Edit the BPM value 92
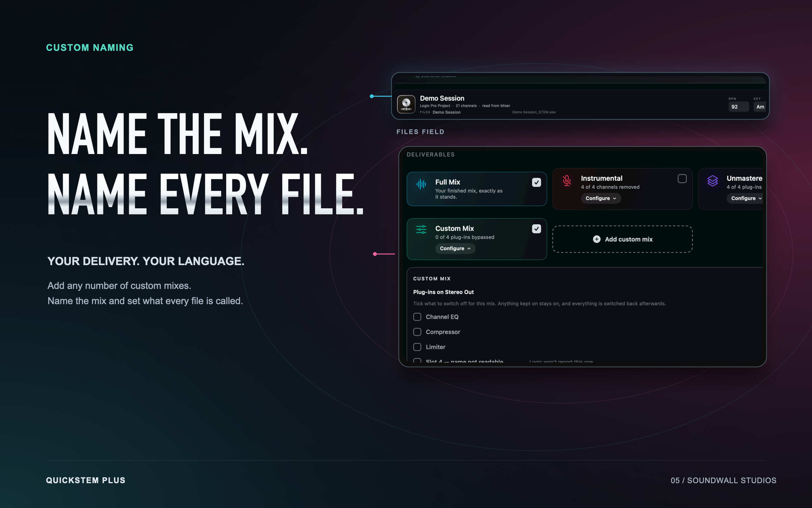Screen dimensions: 812x508 point(738,107)
